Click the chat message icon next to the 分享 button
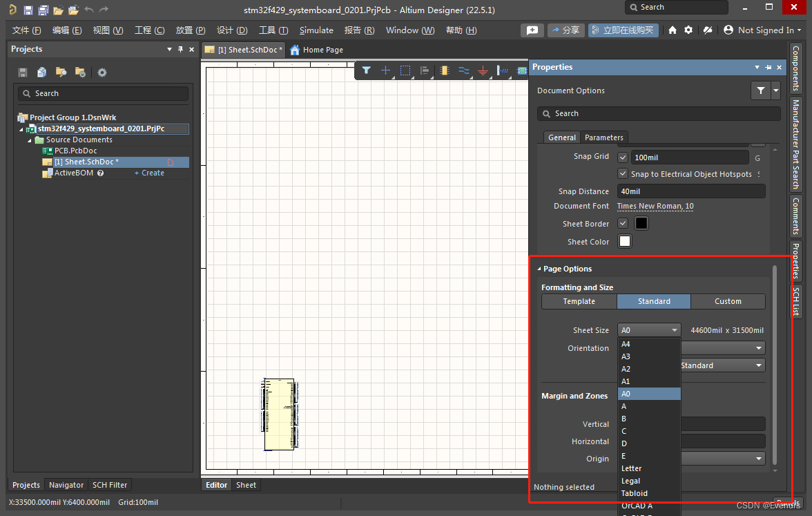This screenshot has height=516, width=812. (532, 30)
